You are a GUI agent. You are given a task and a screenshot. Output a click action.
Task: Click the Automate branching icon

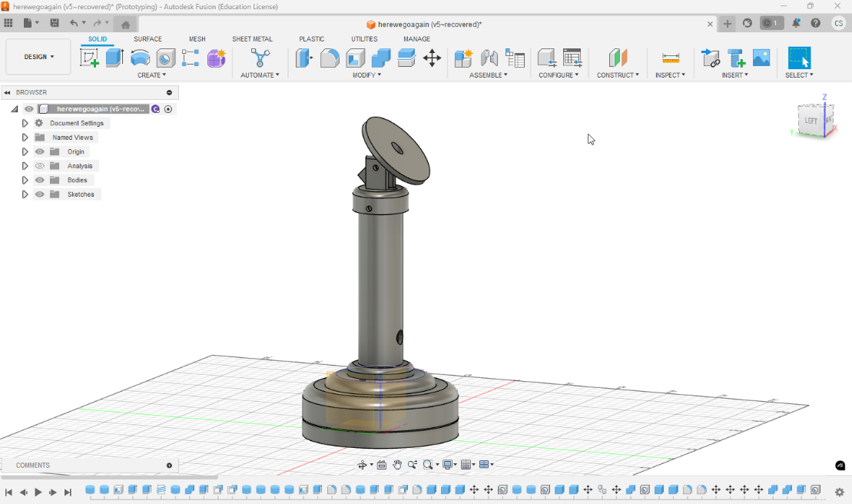click(260, 58)
